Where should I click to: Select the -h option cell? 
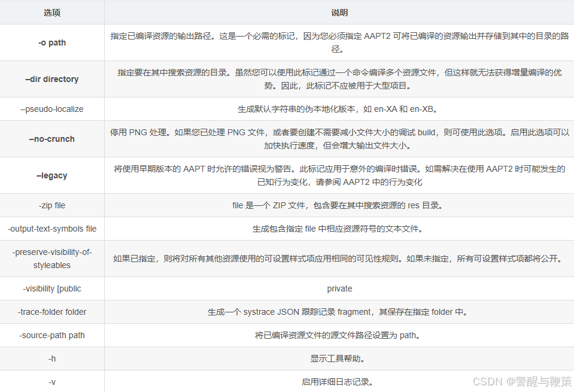tap(52, 358)
